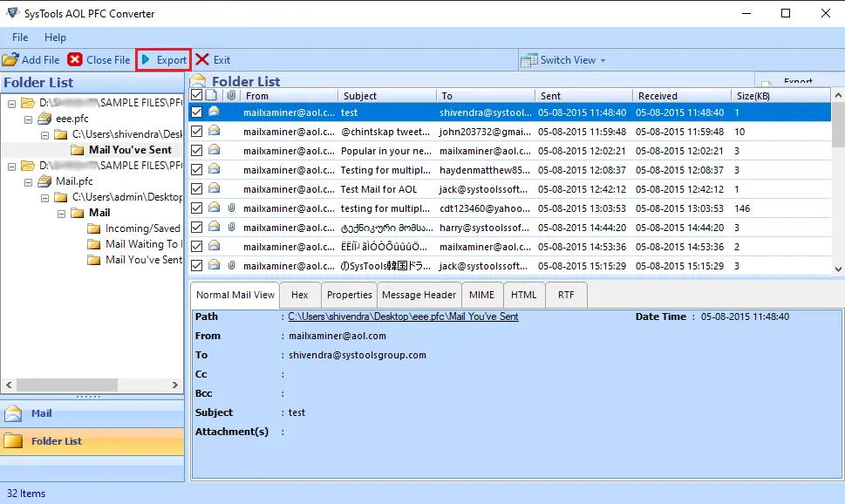Select Mail You've Sent under eee.pfc
The image size is (845, 504).
pos(131,150)
